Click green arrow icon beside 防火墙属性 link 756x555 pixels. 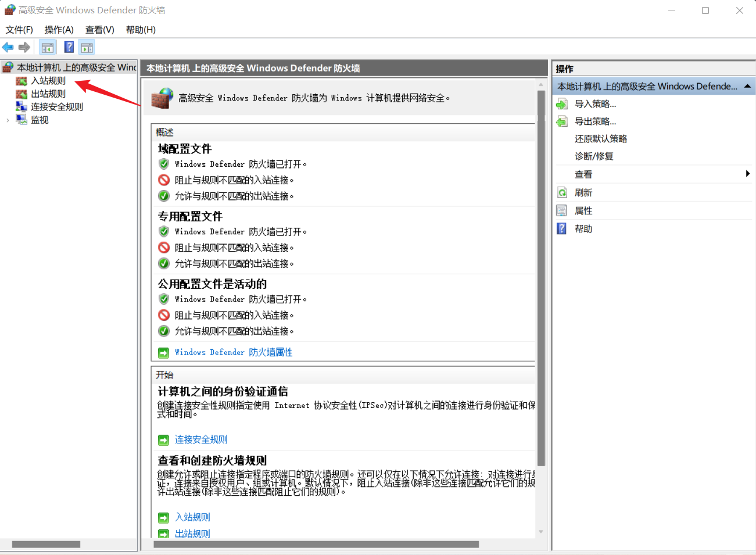click(164, 353)
